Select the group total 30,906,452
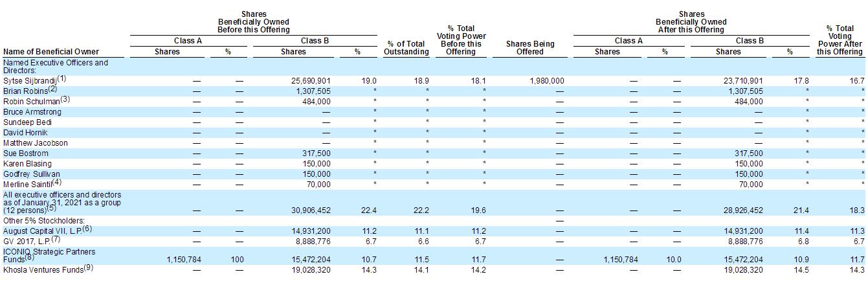Viewport: 868px width, 283px height. point(311,212)
